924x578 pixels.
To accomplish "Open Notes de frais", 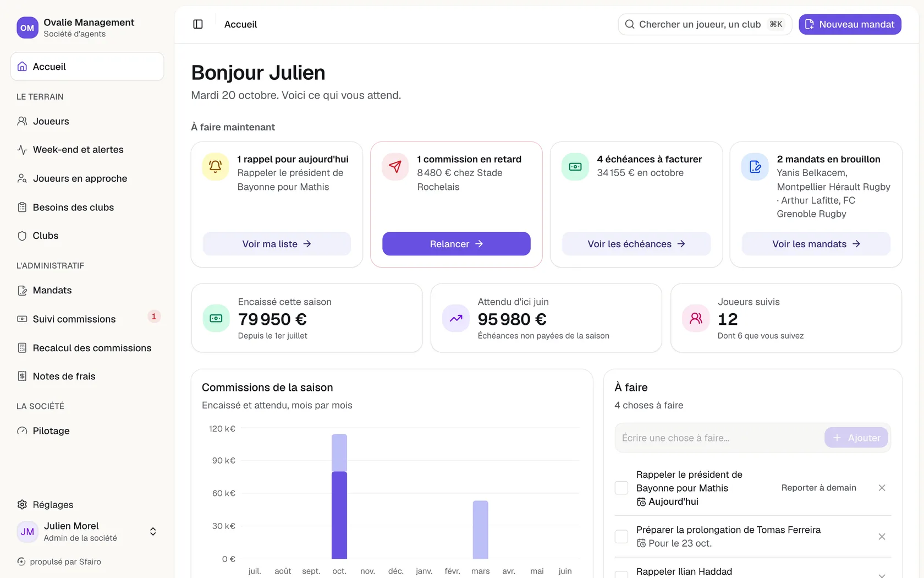I will click(x=87, y=377).
